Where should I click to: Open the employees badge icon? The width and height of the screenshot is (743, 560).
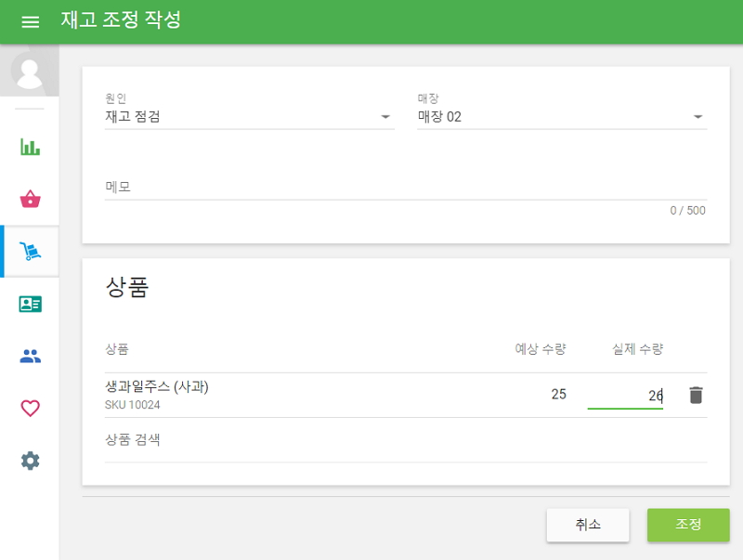click(x=29, y=303)
